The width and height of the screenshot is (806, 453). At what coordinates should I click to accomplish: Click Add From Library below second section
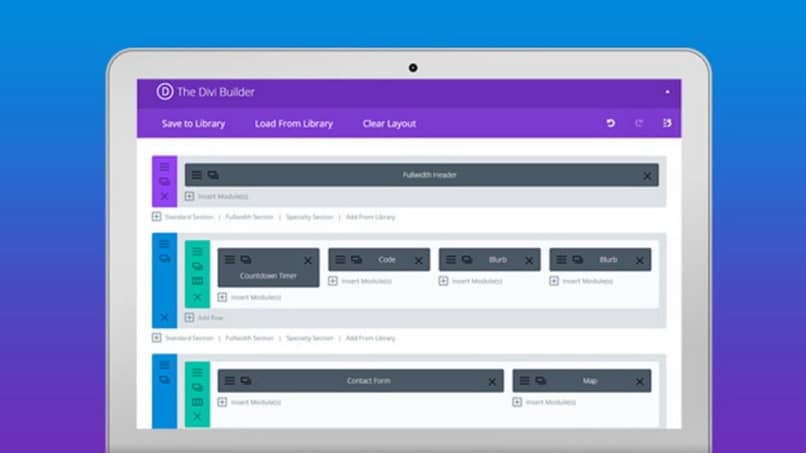pyautogui.click(x=371, y=338)
